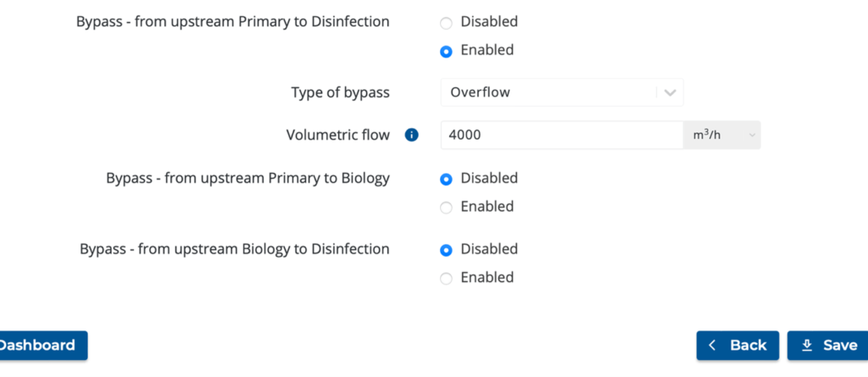Image resolution: width=868 pixels, height=377 pixels.
Task: Click the Volumetric flow field showing 4000
Action: click(x=562, y=135)
